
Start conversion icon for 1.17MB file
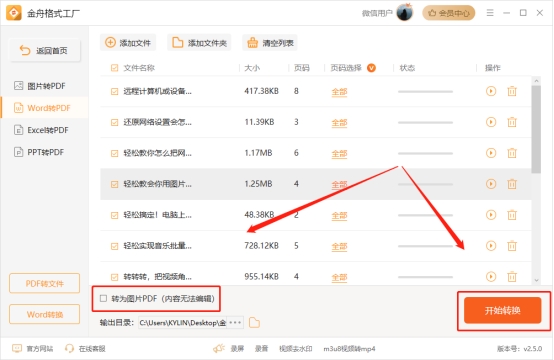pyautogui.click(x=491, y=153)
